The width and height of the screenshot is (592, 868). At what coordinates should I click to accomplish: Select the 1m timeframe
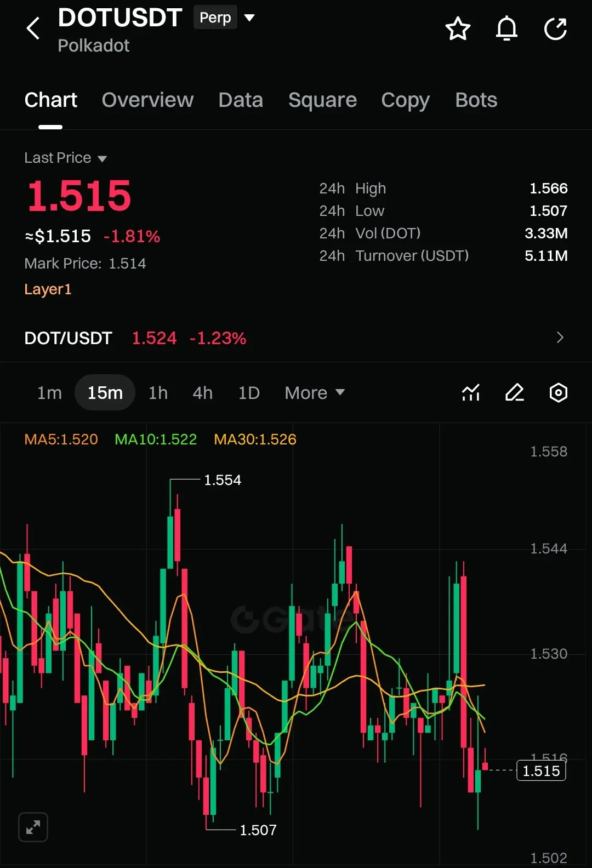pyautogui.click(x=49, y=392)
